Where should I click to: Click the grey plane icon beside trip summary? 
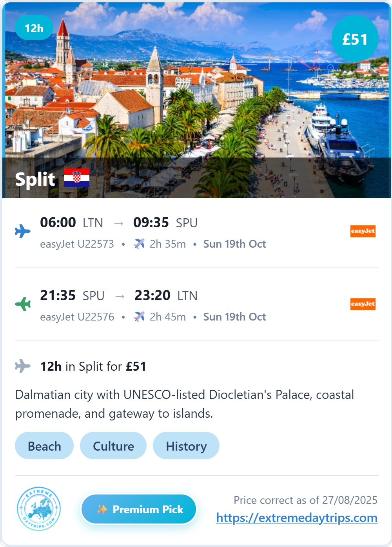click(23, 366)
